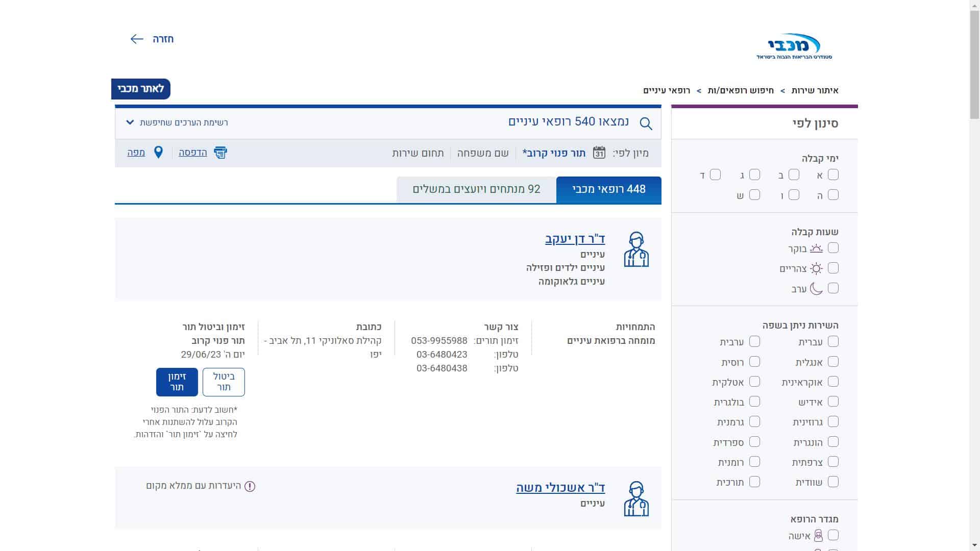Check the day ג checkbox

tap(754, 174)
